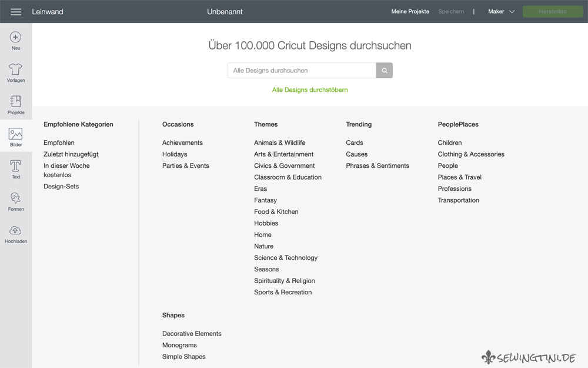Open the Home theme

pos(262,235)
